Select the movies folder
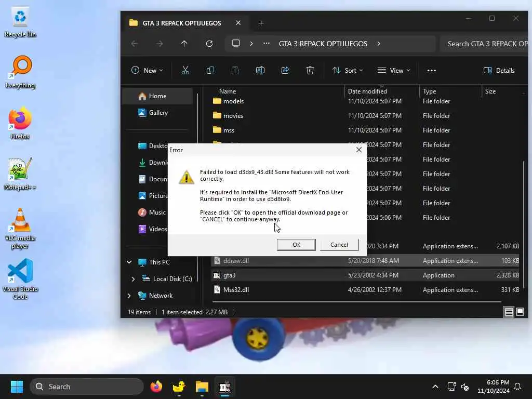This screenshot has height=399, width=532. [x=233, y=116]
